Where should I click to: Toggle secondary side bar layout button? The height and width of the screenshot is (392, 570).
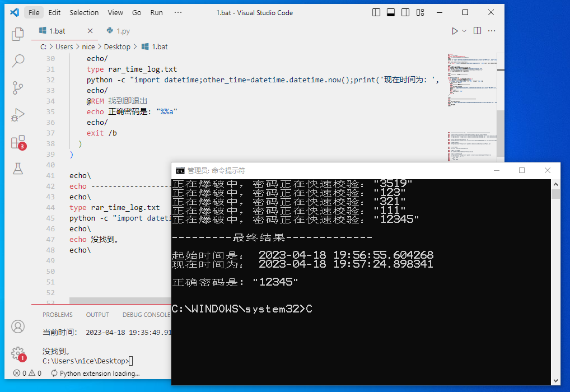pyautogui.click(x=405, y=12)
